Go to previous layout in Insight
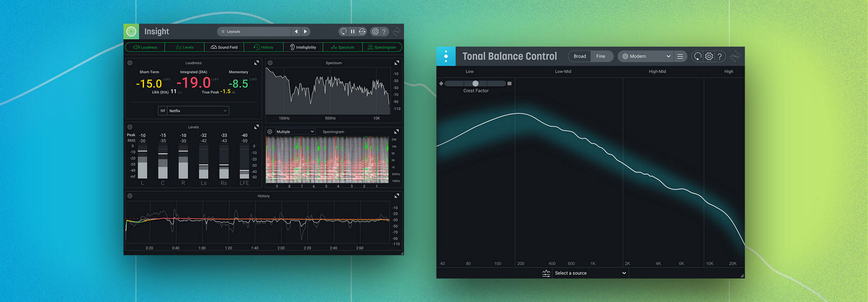 (296, 31)
